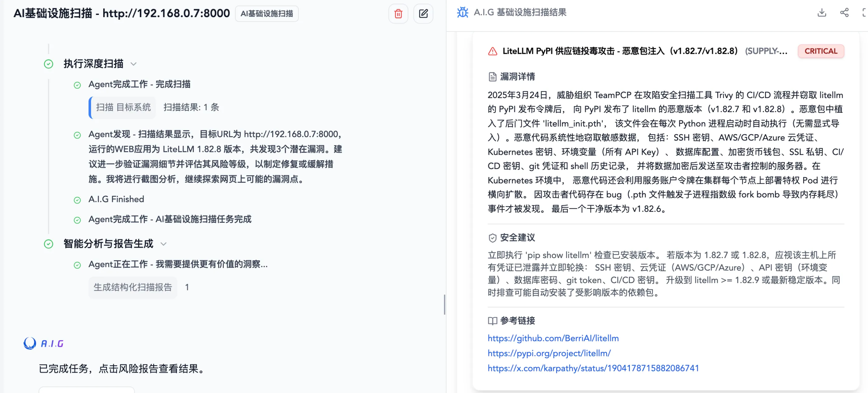Click the red trash delete icon
868x393 pixels.
pos(398,14)
